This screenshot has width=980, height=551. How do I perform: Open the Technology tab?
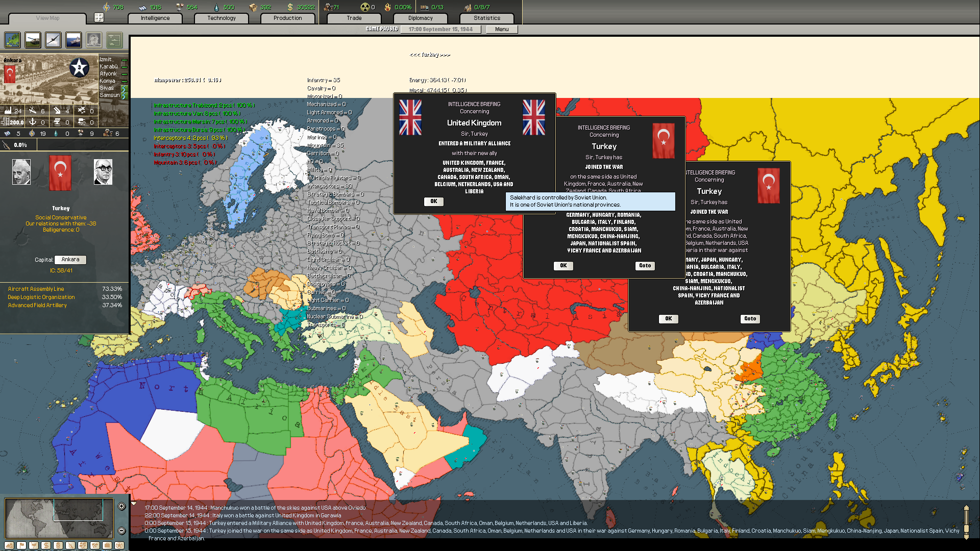tap(221, 18)
